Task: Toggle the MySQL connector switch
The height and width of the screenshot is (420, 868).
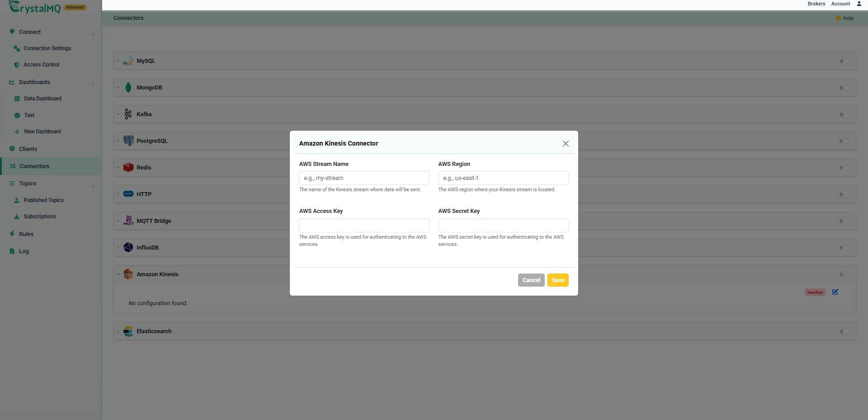Action: (x=844, y=61)
